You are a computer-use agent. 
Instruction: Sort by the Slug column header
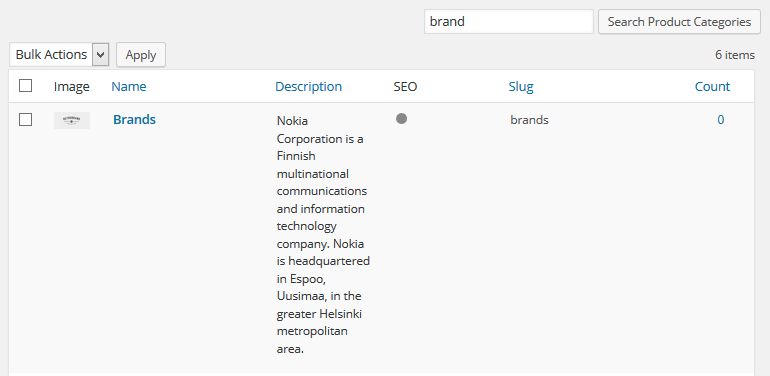pos(521,86)
